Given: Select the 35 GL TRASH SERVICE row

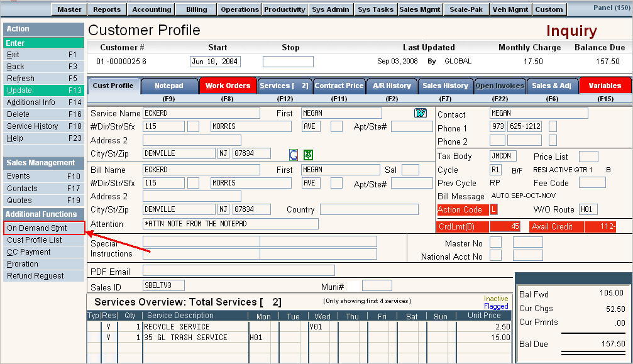Looking at the screenshot, I should pyautogui.click(x=299, y=338).
